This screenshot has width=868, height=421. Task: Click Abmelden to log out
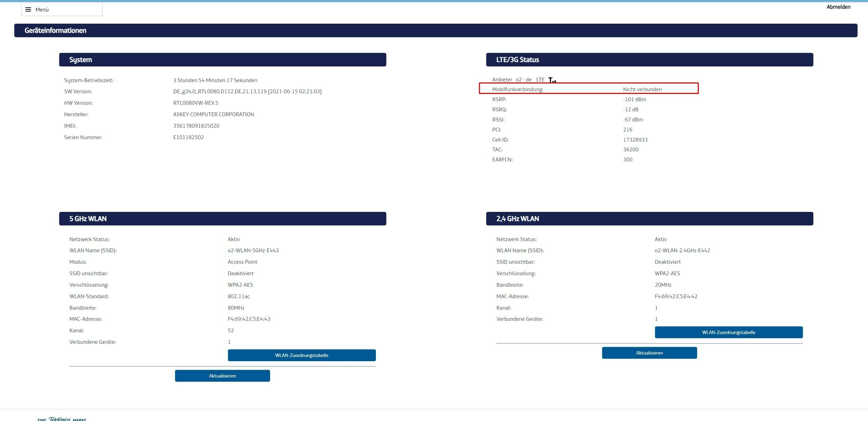click(x=838, y=7)
